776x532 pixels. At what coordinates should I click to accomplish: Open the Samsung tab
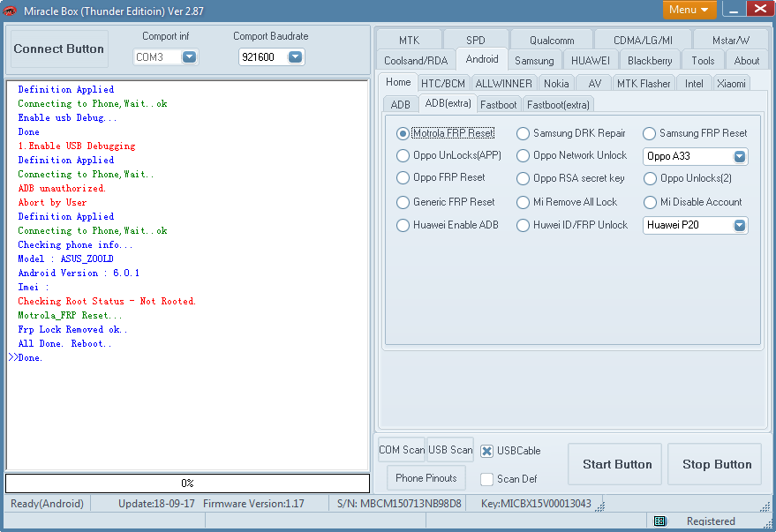534,60
